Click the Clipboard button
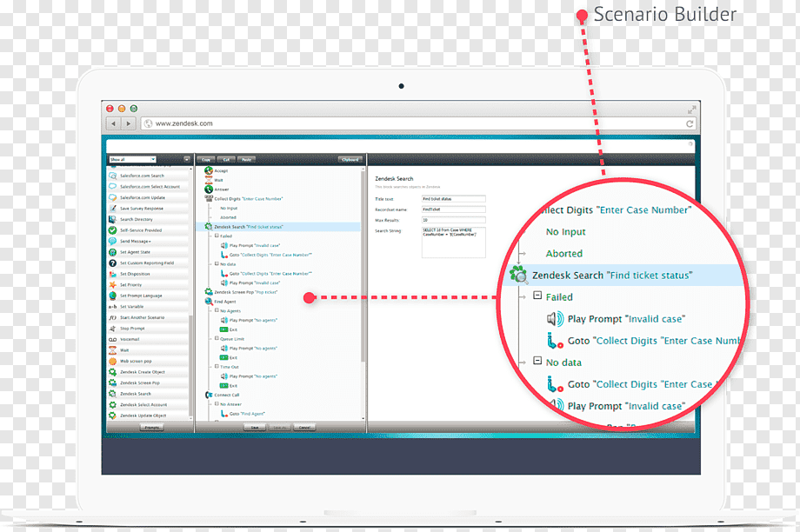 pos(350,160)
